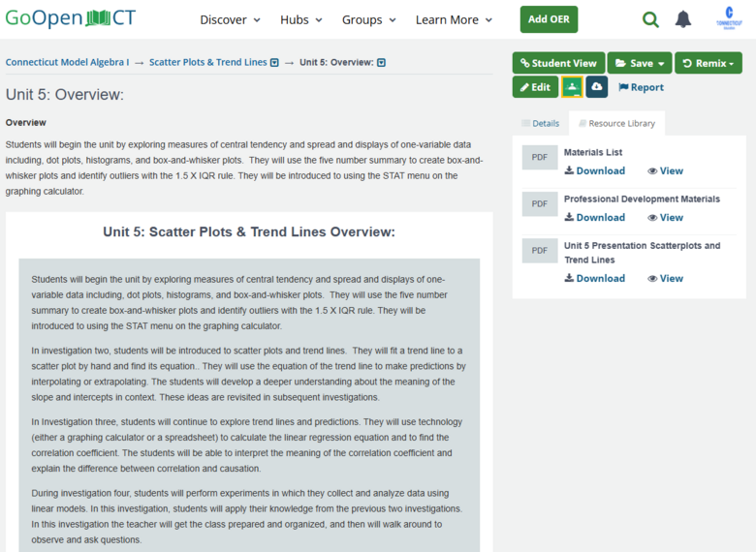Download the Materials List PDF
The width and height of the screenshot is (756, 552).
click(x=594, y=171)
